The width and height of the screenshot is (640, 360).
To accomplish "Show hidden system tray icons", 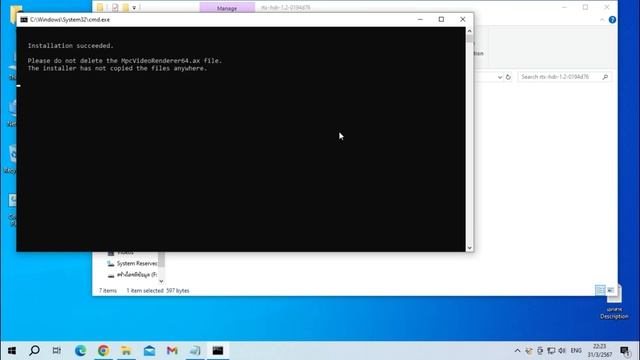I will pos(517,351).
